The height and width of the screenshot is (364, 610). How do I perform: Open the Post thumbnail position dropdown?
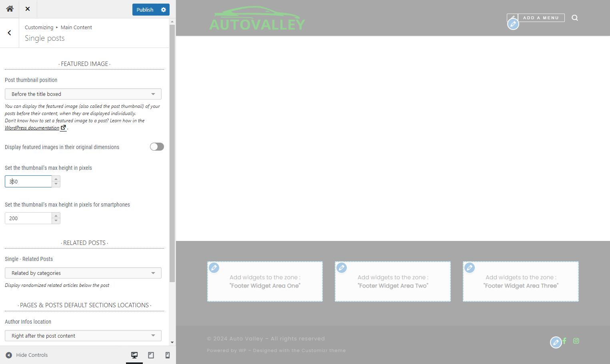click(83, 94)
